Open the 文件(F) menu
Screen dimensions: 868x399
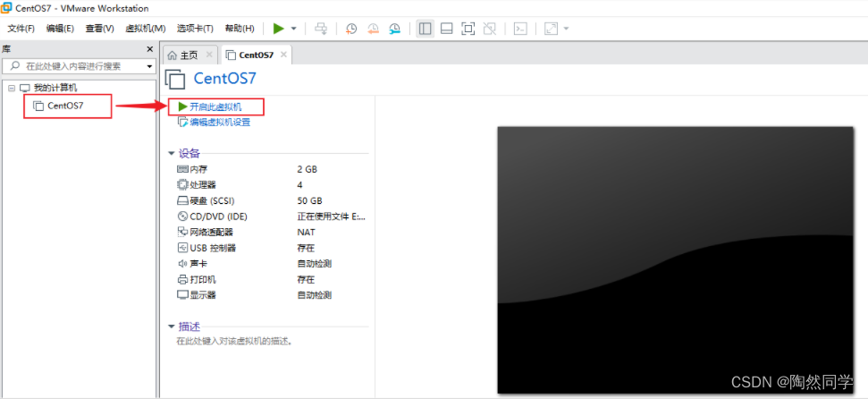(21, 29)
